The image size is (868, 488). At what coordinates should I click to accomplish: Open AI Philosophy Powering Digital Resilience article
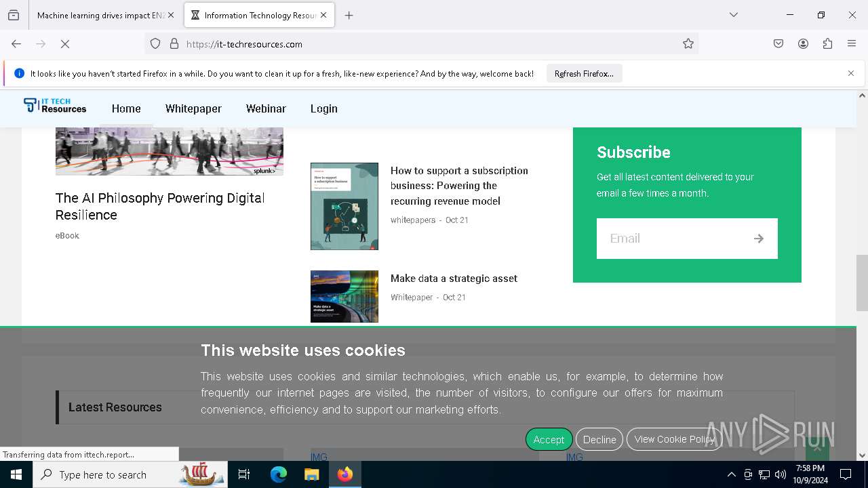tap(160, 206)
